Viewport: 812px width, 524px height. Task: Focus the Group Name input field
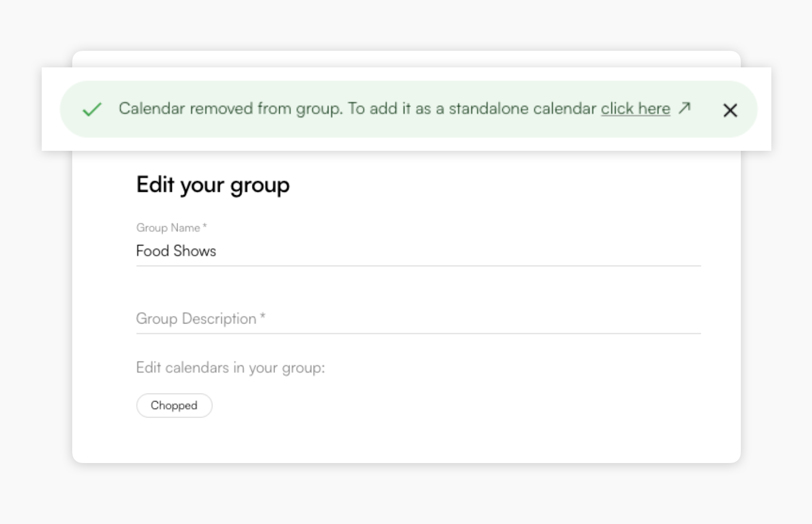(417, 251)
